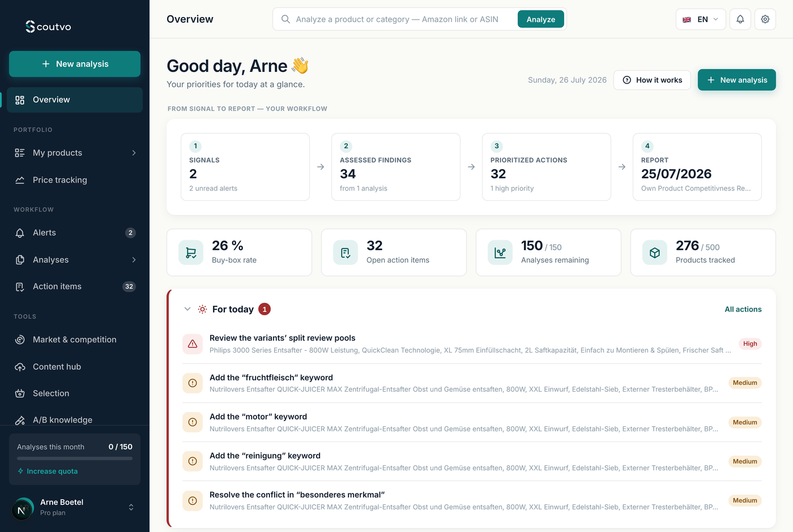Click the Products tracked box icon

tap(655, 252)
